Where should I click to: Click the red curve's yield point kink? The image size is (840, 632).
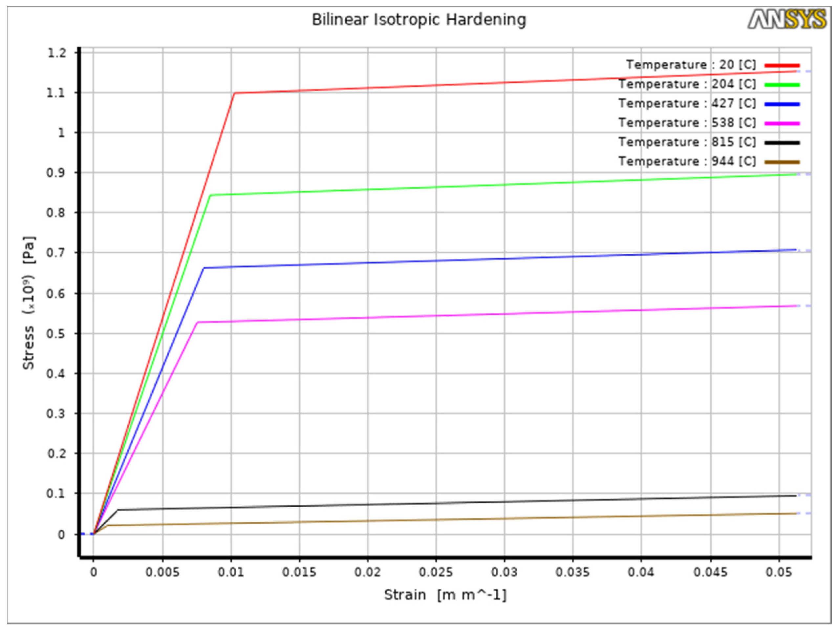click(x=234, y=93)
